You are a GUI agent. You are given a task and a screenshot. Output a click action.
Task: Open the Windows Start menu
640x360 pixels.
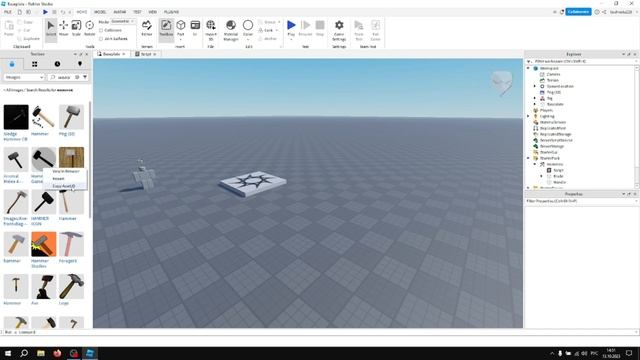pos(8,353)
